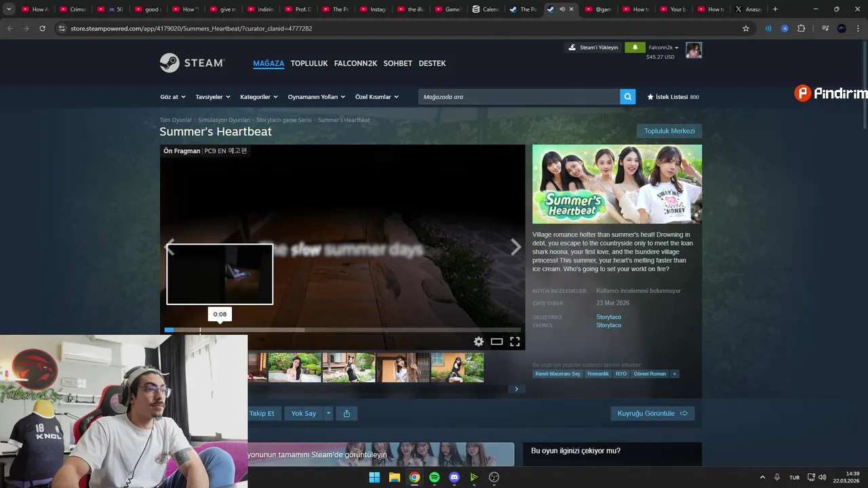
Task: Reload the page in Chrome
Action: coord(43,28)
